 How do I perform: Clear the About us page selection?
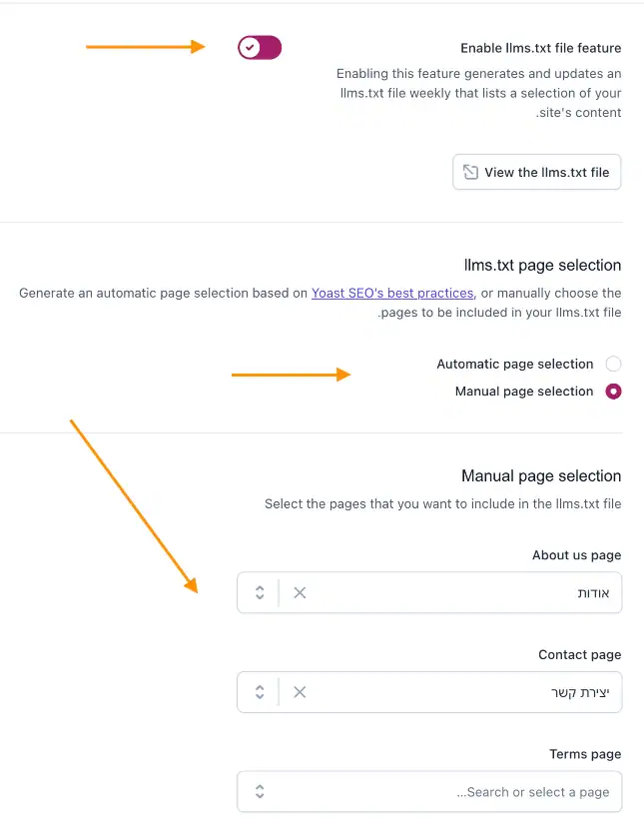pyautogui.click(x=300, y=592)
